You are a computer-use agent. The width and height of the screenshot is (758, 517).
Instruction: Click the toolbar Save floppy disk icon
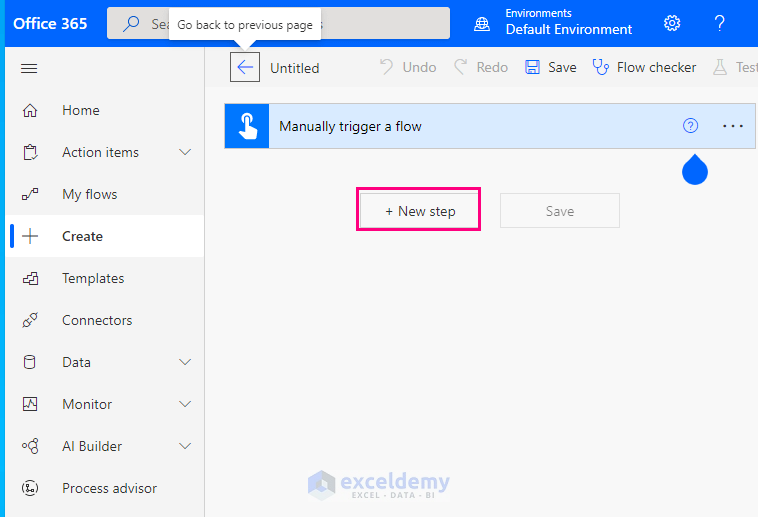click(x=532, y=67)
